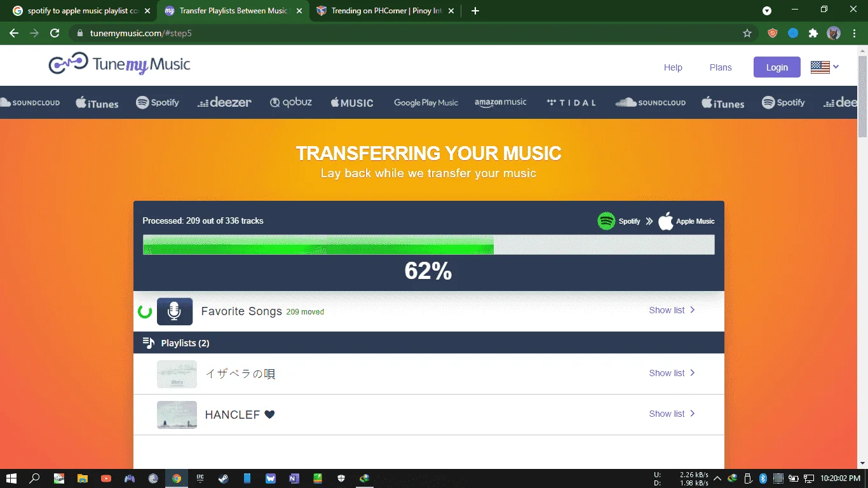Viewport: 868px width, 488px height.
Task: Click the blue circle extension icon
Action: (x=793, y=33)
